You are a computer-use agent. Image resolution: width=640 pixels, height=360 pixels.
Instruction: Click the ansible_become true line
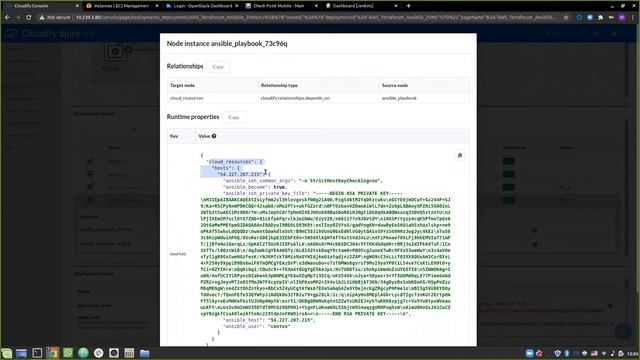pos(255,187)
